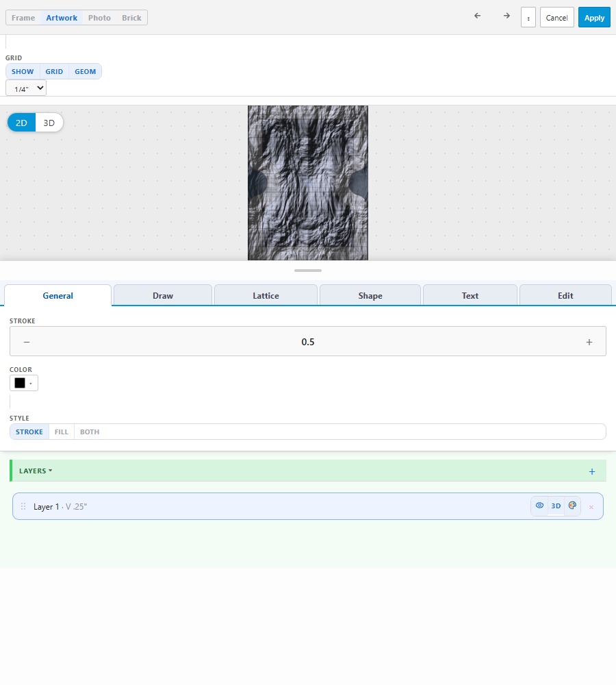Decrease stroke with the minus icon

pyautogui.click(x=27, y=342)
